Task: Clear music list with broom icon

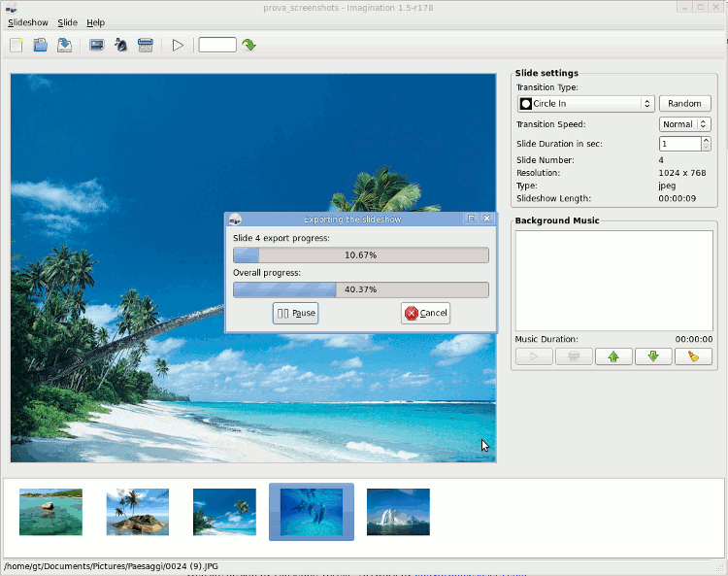Action: [x=692, y=356]
